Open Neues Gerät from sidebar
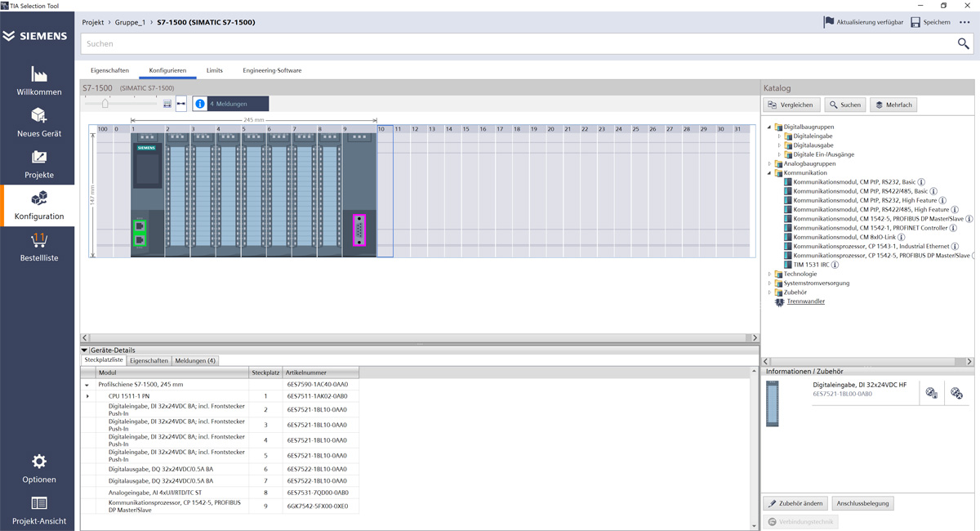 tap(38, 123)
